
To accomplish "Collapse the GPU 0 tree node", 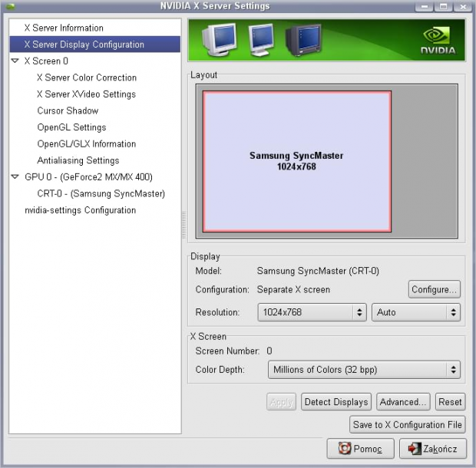I will pos(15,176).
